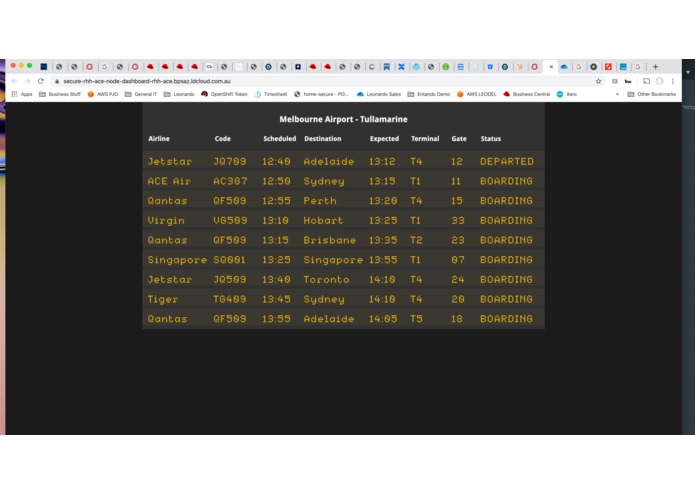The width and height of the screenshot is (695, 494).
Task: Click the browser forward arrow
Action: pyautogui.click(x=27, y=81)
